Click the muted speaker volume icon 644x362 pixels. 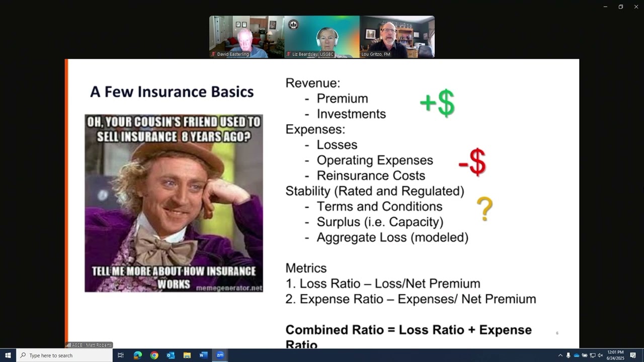(600, 355)
